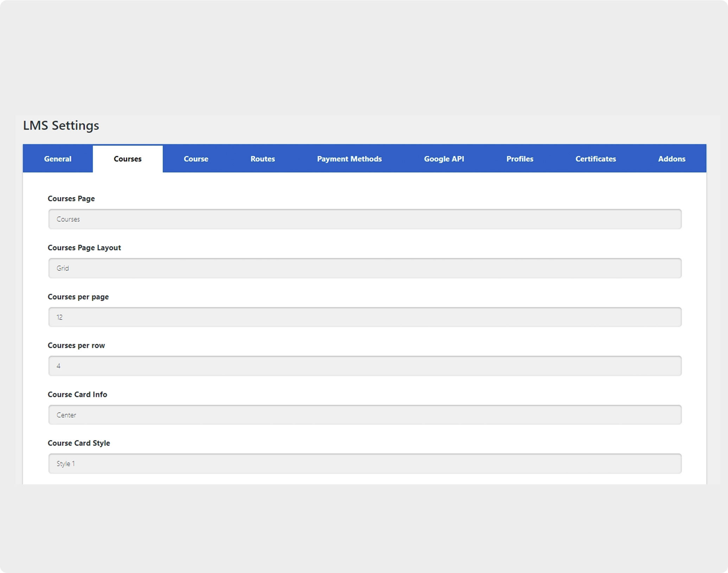728x573 pixels.
Task: Switch to the Google API tab
Action: [444, 159]
